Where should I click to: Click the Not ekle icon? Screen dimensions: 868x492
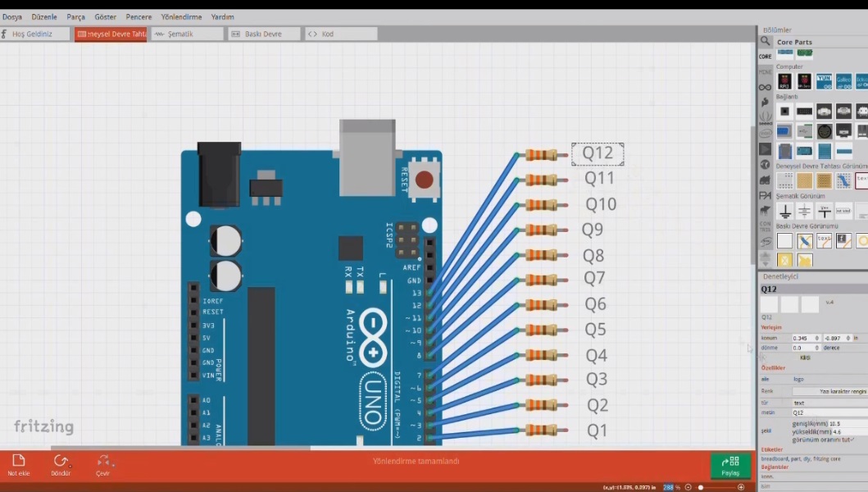[x=18, y=460]
